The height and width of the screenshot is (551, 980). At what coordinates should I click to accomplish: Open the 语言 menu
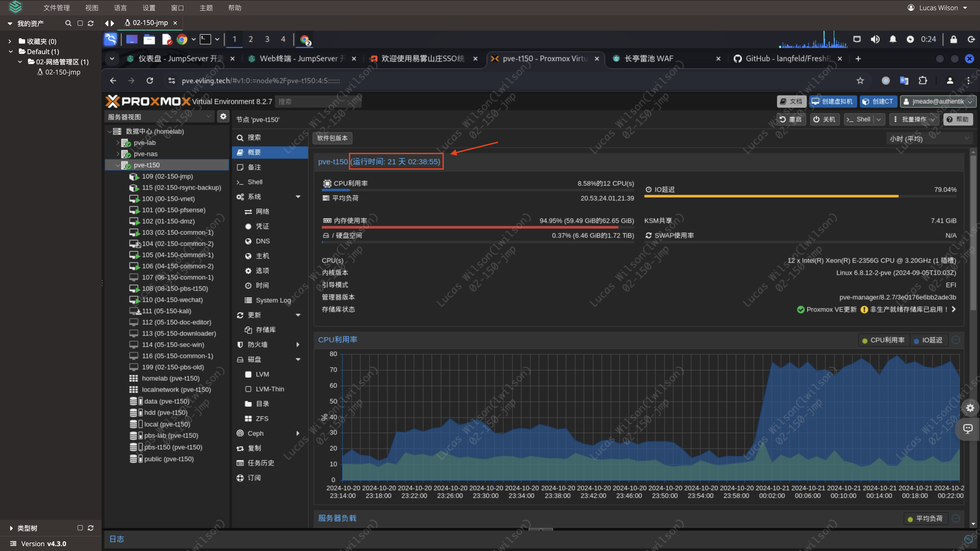click(120, 8)
